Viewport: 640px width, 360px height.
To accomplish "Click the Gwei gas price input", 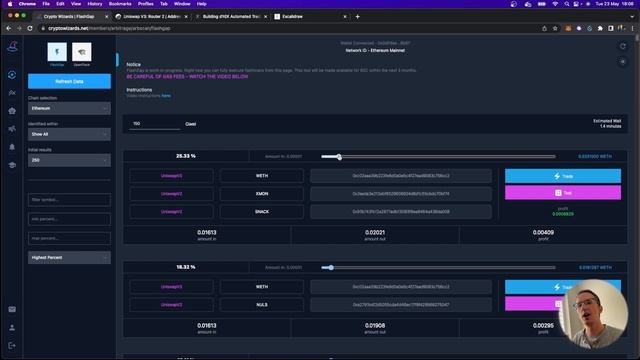I will (154, 124).
